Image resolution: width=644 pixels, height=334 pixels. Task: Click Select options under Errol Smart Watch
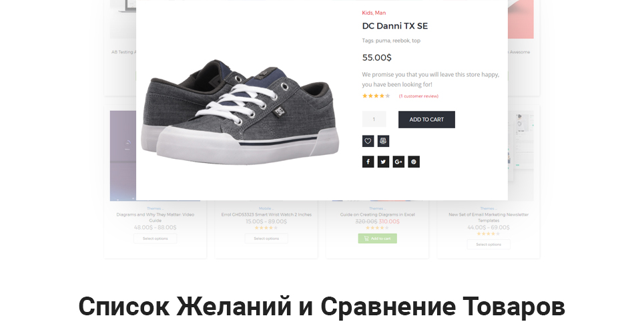click(x=266, y=238)
